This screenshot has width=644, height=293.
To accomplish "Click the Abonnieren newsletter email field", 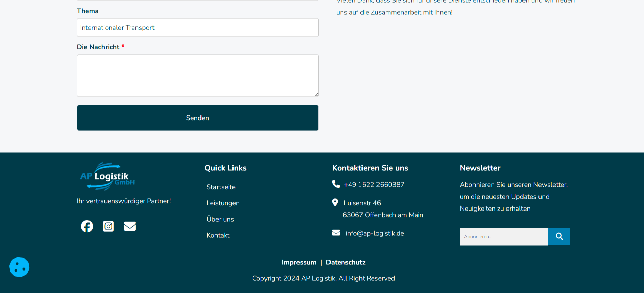I will [504, 237].
